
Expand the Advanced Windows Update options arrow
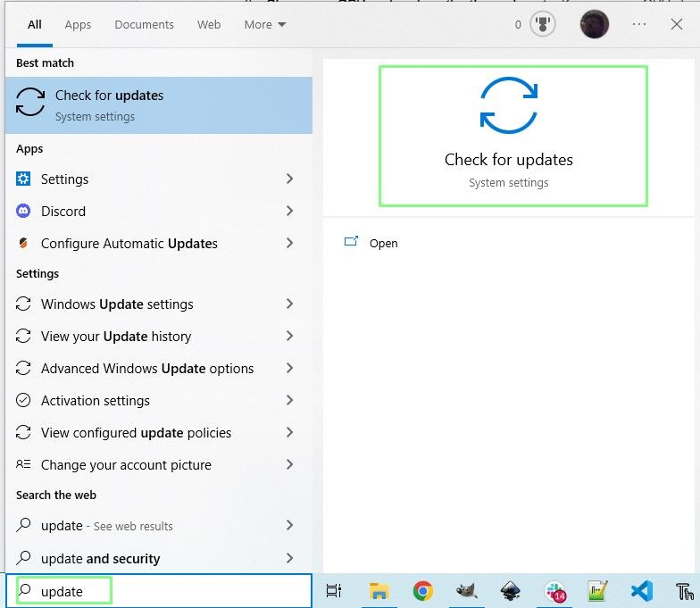[x=289, y=368]
